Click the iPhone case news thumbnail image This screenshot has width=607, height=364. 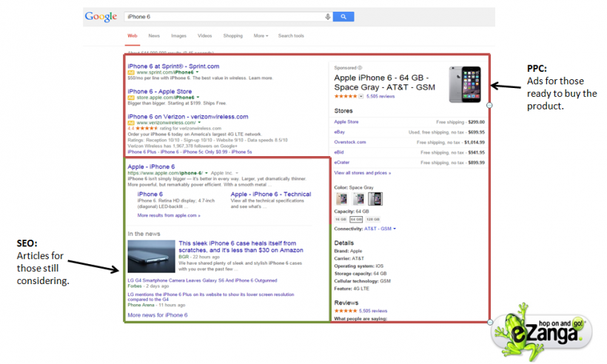(151, 257)
